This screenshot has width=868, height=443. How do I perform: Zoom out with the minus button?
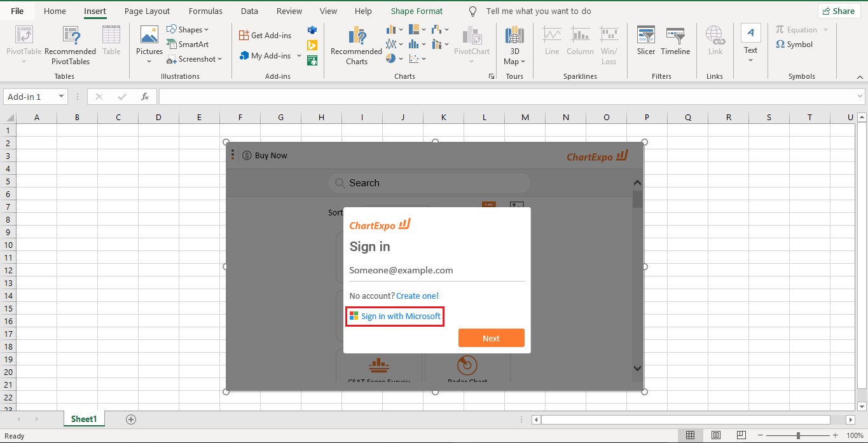click(759, 435)
